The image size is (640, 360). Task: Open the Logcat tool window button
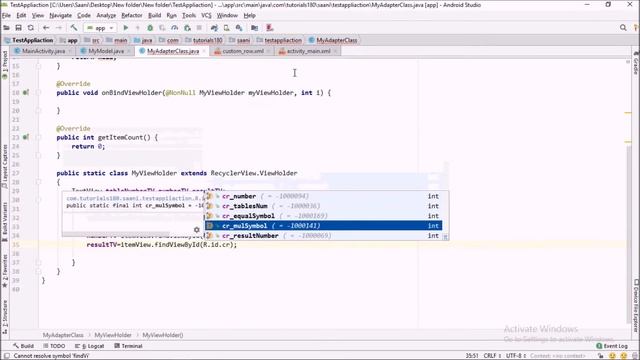coord(90,346)
